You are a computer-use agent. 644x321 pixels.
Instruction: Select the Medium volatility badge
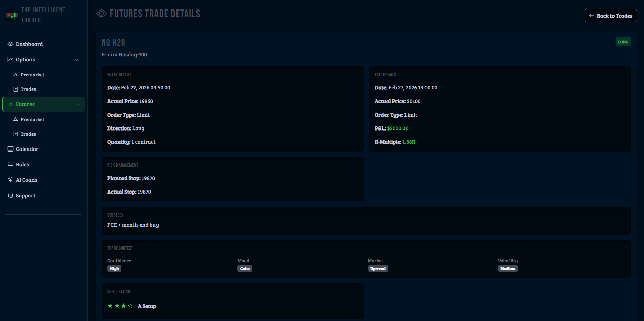(x=507, y=268)
